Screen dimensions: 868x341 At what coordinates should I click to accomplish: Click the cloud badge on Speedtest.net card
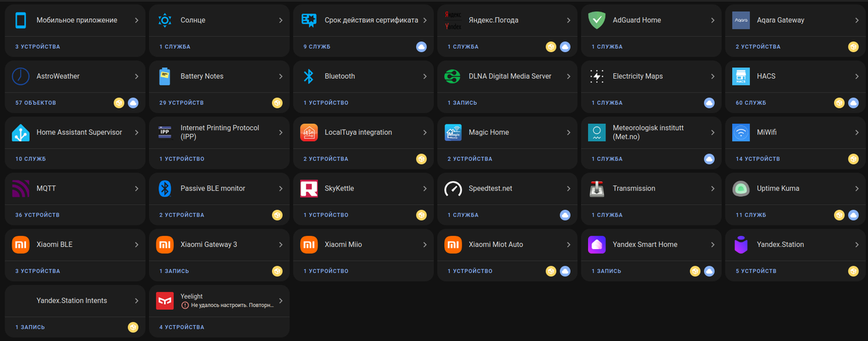(x=566, y=215)
